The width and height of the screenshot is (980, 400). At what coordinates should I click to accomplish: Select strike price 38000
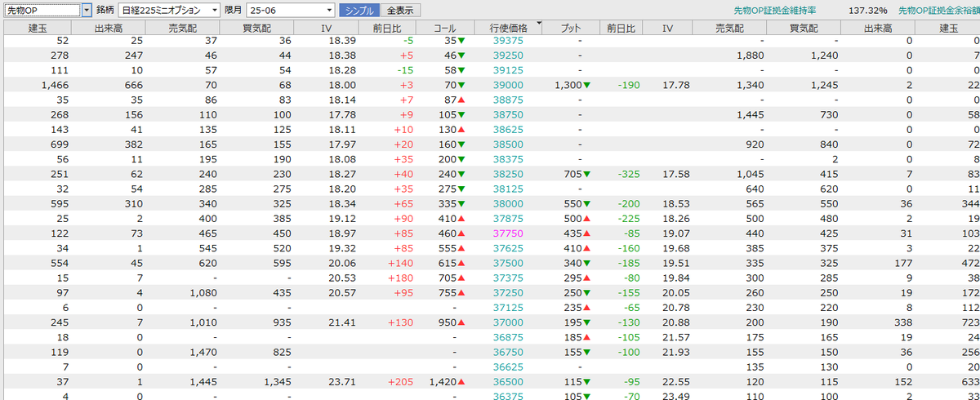pos(509,203)
